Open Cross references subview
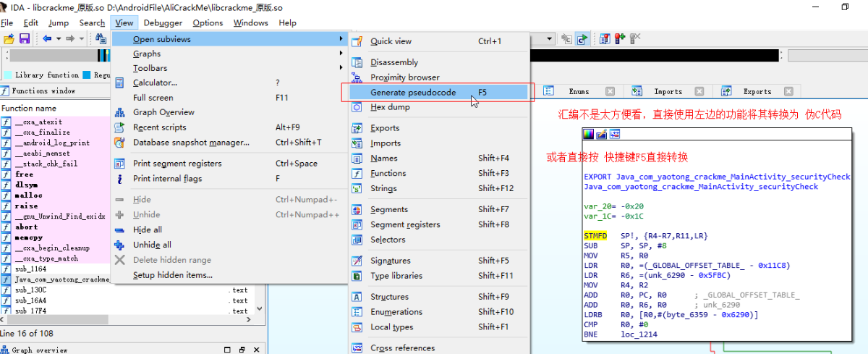The image size is (868, 354). pos(438,347)
